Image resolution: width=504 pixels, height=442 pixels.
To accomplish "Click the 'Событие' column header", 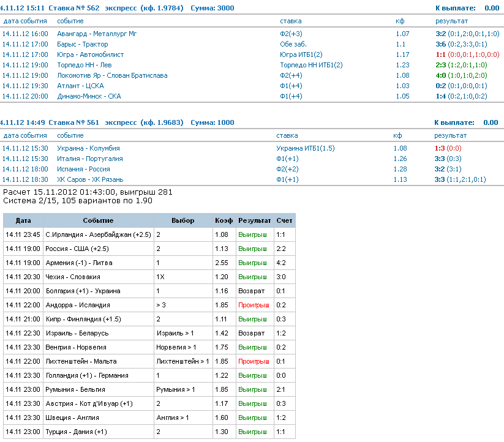I will pos(99,220).
